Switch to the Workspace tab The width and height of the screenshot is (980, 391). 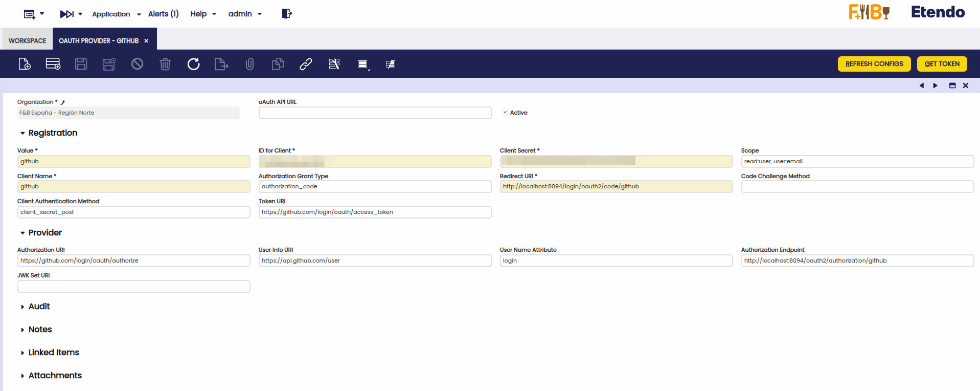click(28, 40)
